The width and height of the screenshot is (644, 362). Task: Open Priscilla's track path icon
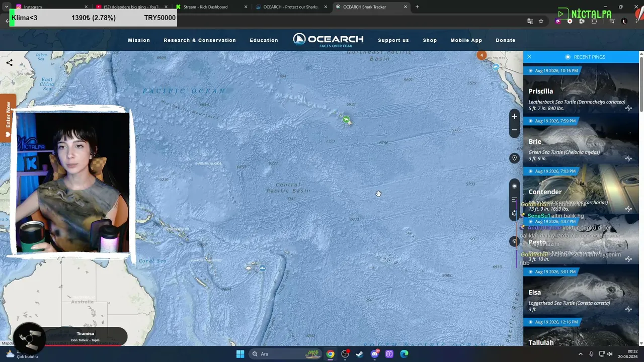628,108
